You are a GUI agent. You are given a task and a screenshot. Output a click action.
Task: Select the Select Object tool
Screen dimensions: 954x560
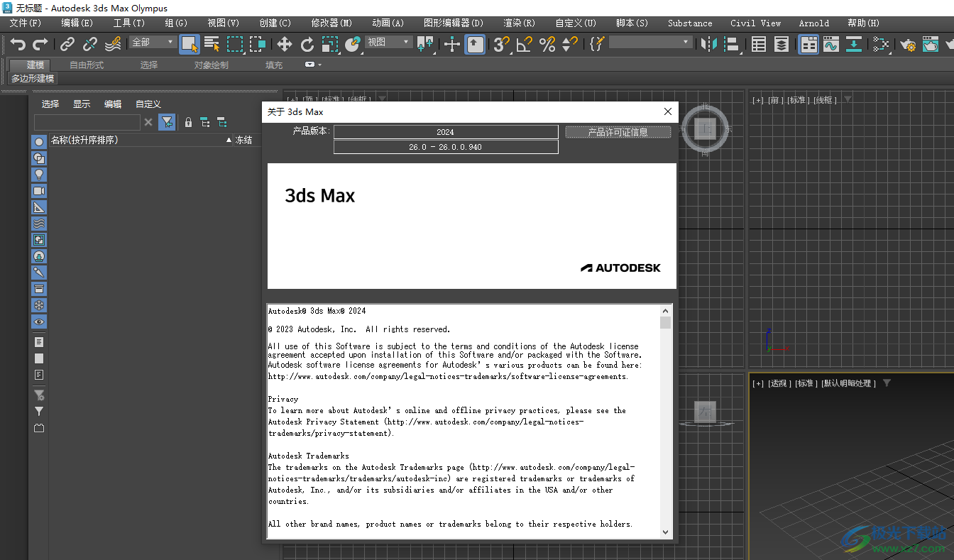pyautogui.click(x=189, y=44)
